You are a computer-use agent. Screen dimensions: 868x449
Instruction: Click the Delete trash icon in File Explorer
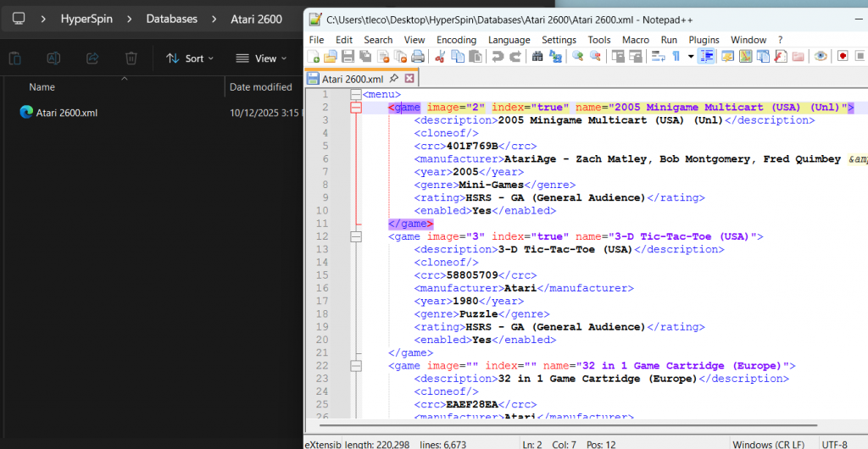pyautogui.click(x=131, y=58)
